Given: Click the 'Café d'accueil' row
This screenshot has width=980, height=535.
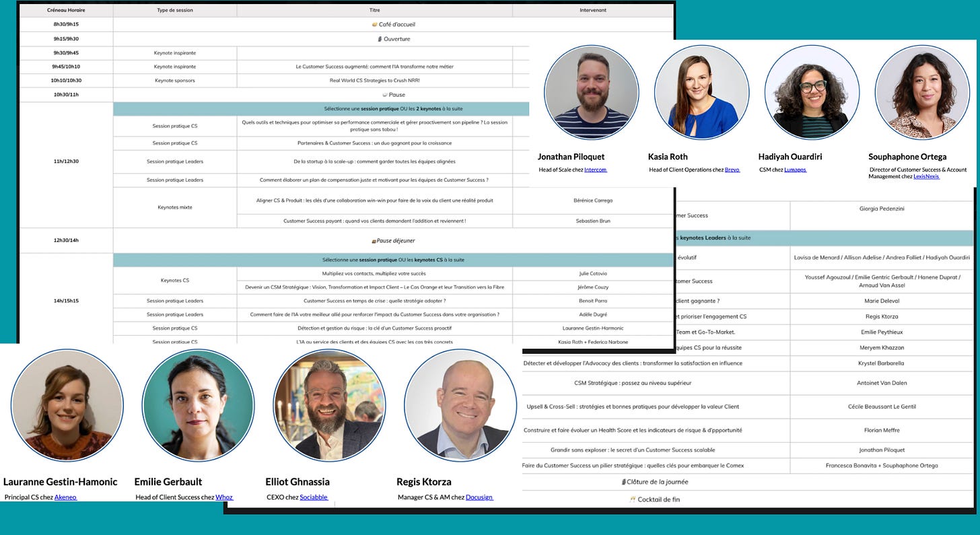Looking at the screenshot, I should (393, 24).
